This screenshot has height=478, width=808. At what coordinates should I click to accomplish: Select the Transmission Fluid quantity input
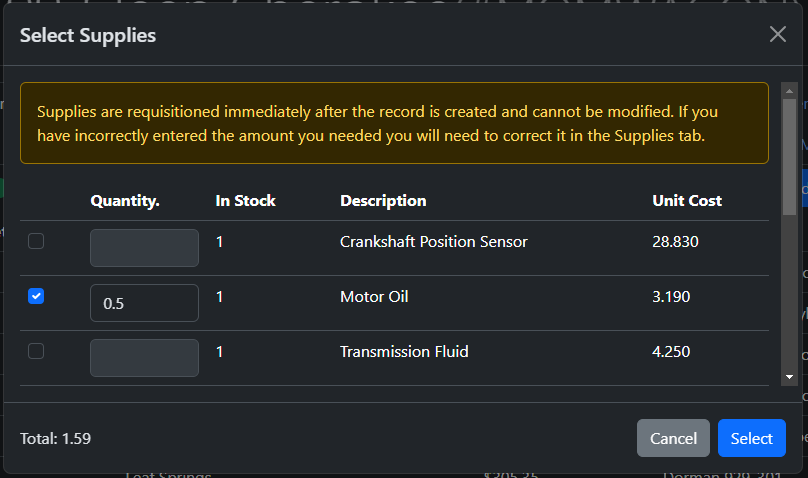(144, 358)
